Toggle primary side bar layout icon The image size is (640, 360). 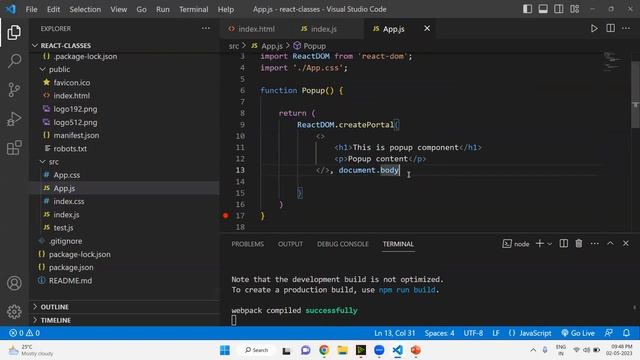(x=527, y=9)
